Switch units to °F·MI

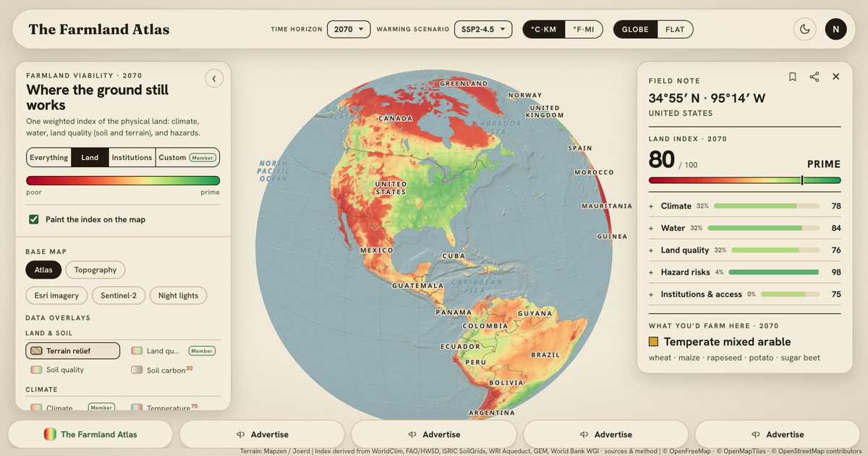pyautogui.click(x=583, y=30)
